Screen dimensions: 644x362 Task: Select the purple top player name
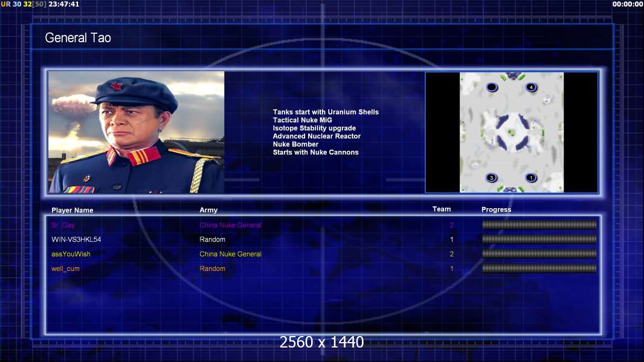click(63, 225)
